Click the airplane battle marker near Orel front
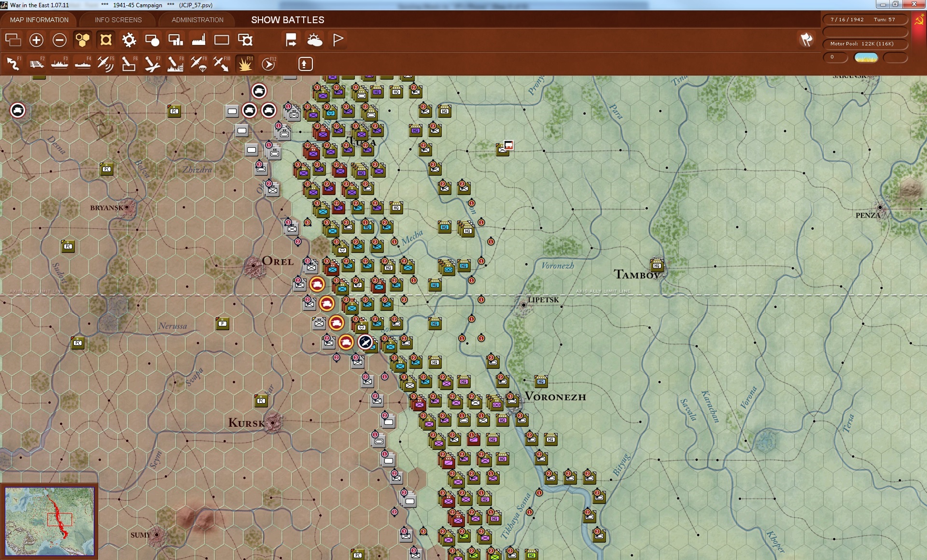The image size is (927, 560). pyautogui.click(x=365, y=342)
